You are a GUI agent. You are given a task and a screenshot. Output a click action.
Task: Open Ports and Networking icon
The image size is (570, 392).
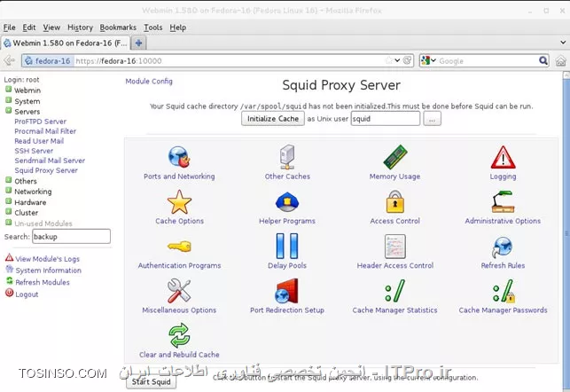[179, 158]
